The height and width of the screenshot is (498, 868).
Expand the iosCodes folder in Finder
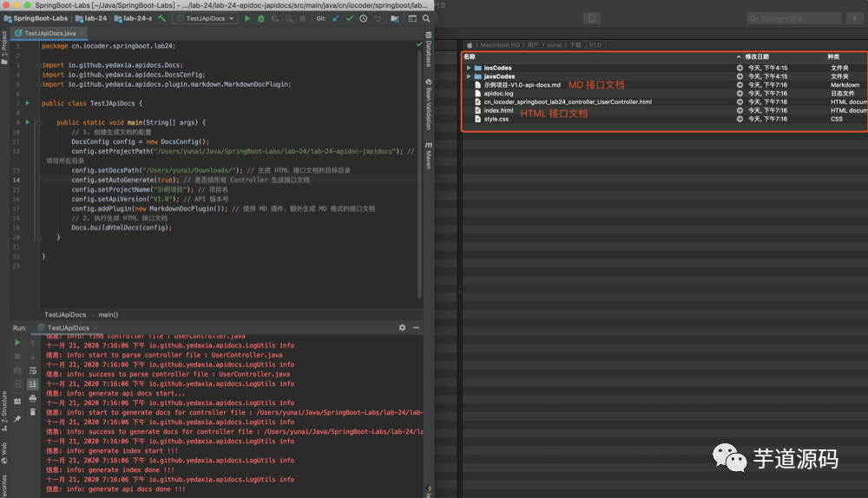tap(469, 68)
